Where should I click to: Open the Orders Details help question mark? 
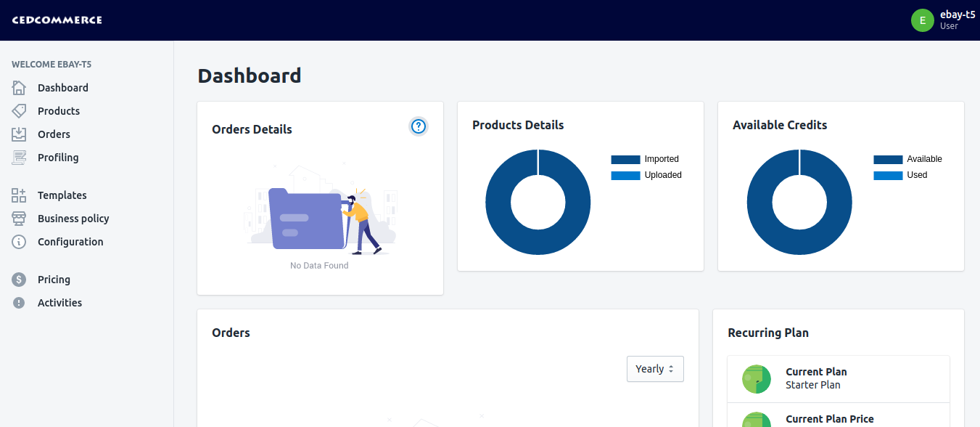tap(419, 126)
